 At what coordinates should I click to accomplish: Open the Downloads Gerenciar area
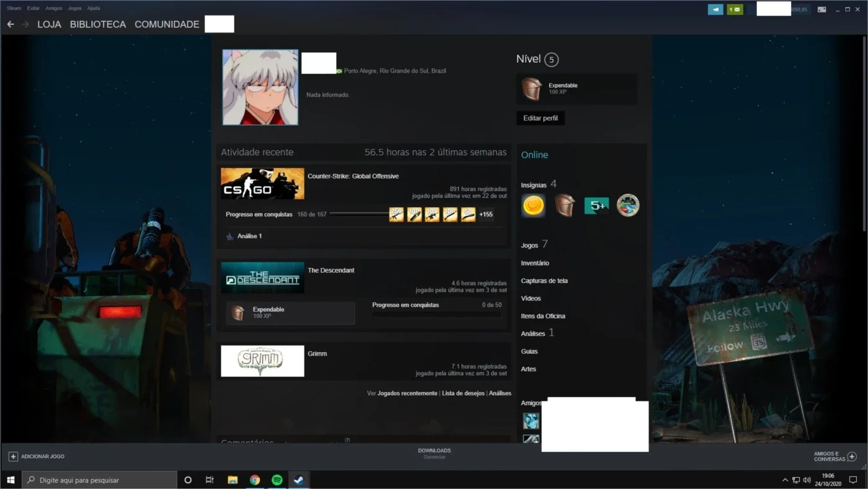pyautogui.click(x=434, y=454)
